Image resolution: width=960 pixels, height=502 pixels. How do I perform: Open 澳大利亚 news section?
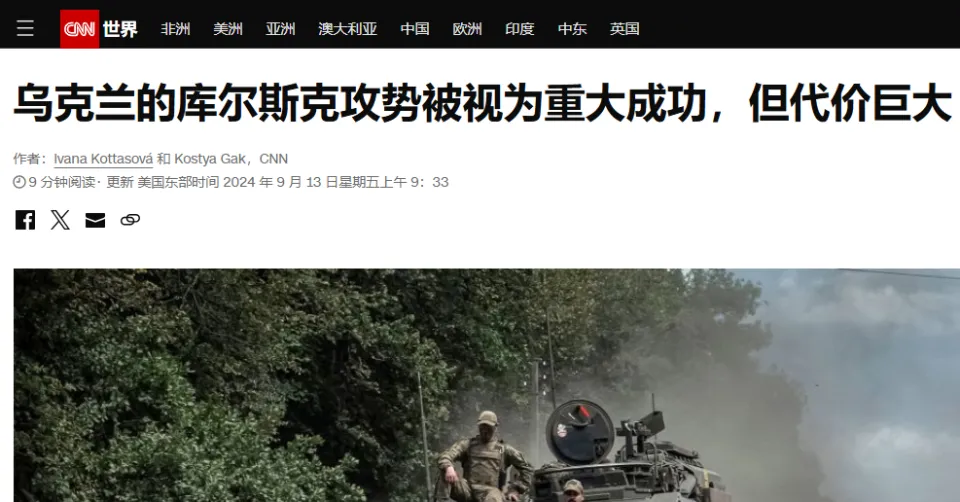point(348,29)
